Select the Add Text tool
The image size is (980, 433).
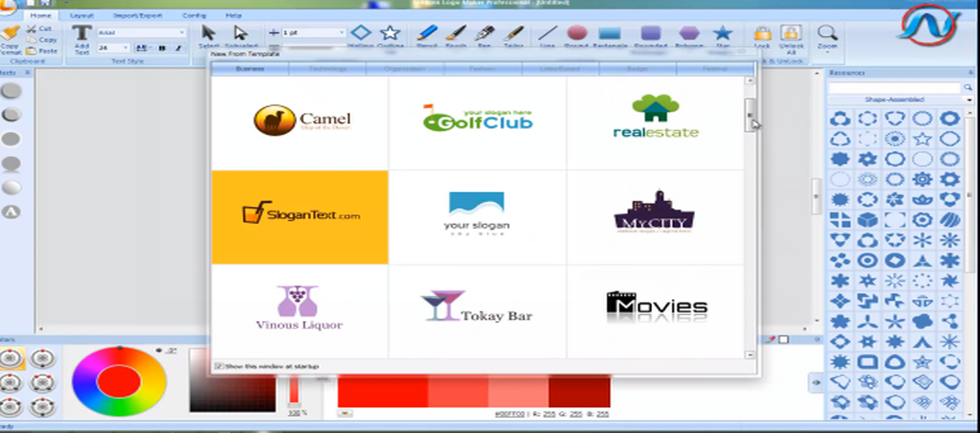coord(81,38)
